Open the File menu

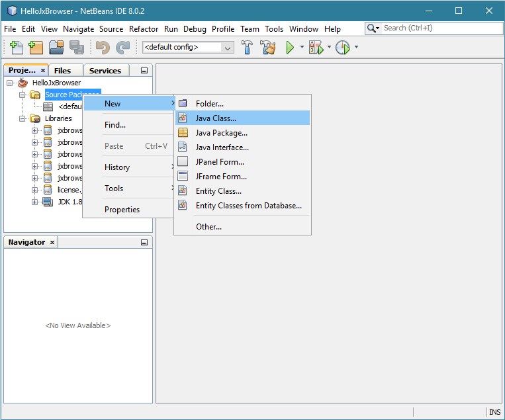10,29
